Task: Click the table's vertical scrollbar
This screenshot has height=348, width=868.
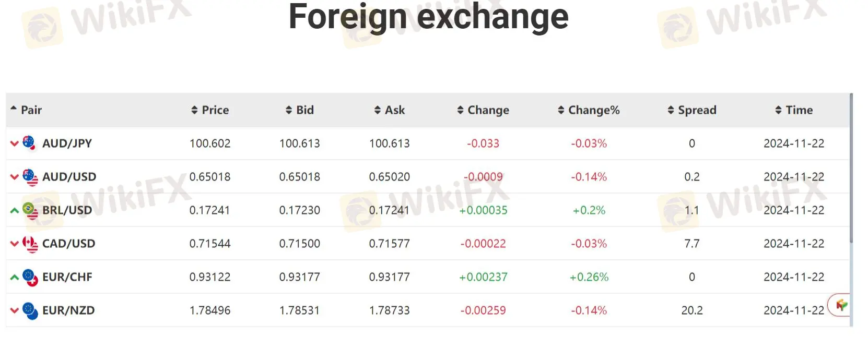Action: 851,167
